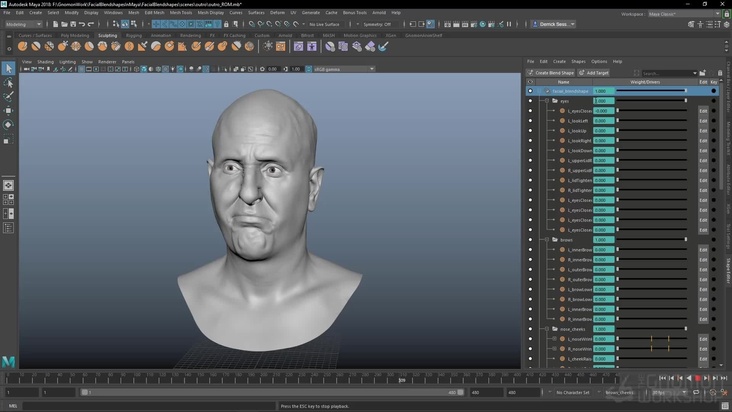Click the Move tool in the toolbox
732x412 pixels.
point(8,111)
